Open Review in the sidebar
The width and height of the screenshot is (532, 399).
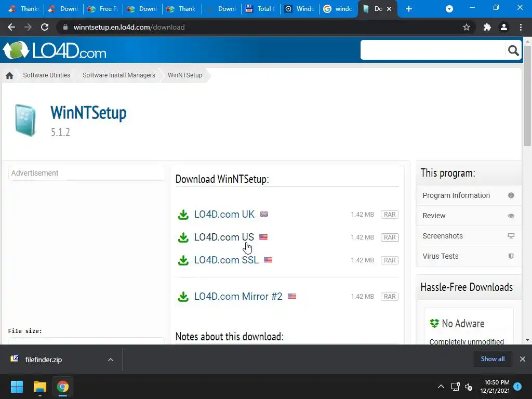(x=469, y=216)
